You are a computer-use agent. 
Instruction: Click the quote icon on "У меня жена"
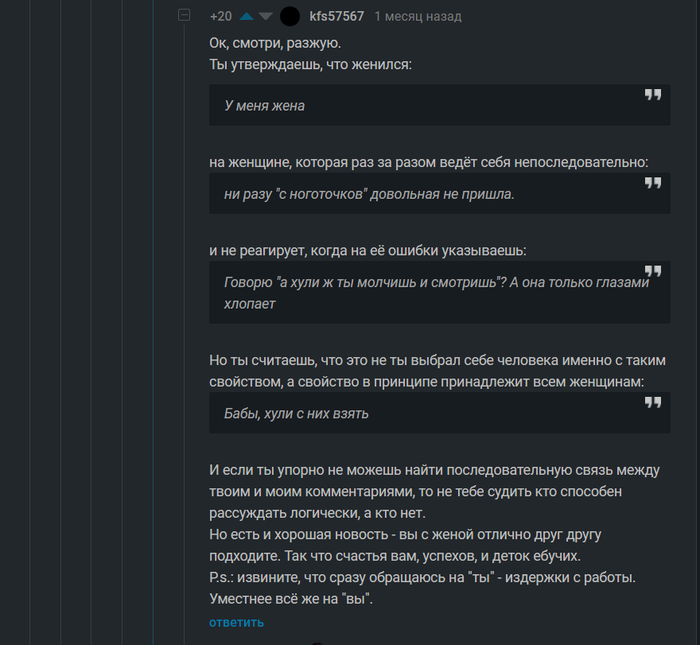coord(652,95)
